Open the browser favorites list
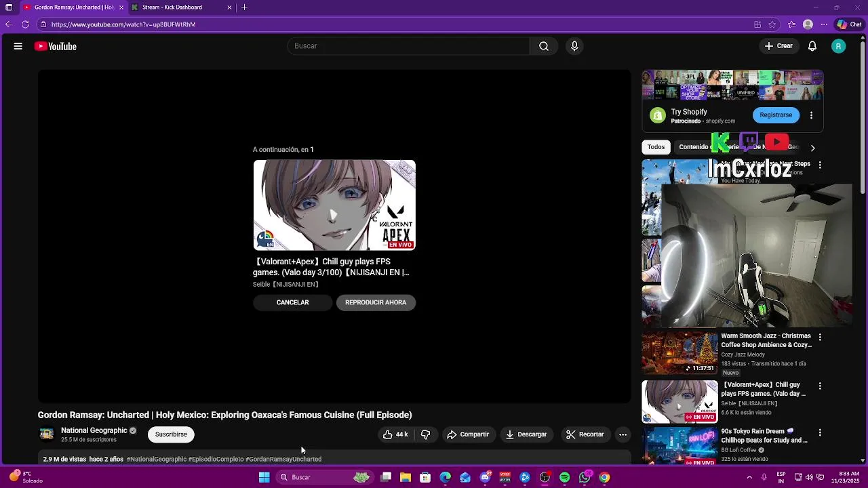868x488 pixels. (x=791, y=24)
